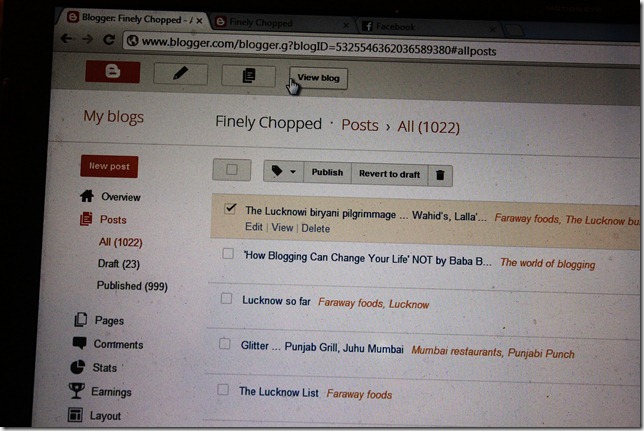Click the globe site-info icon in address bar
The width and height of the screenshot is (644, 431).
click(x=132, y=40)
